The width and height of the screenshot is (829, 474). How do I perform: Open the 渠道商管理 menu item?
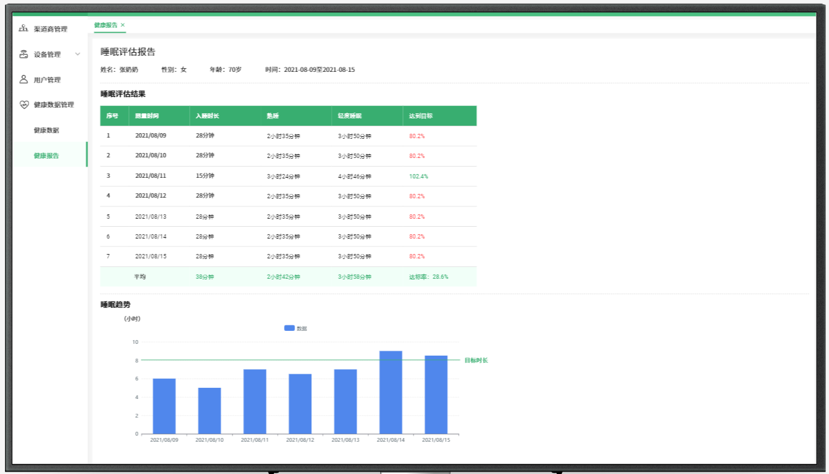point(50,29)
